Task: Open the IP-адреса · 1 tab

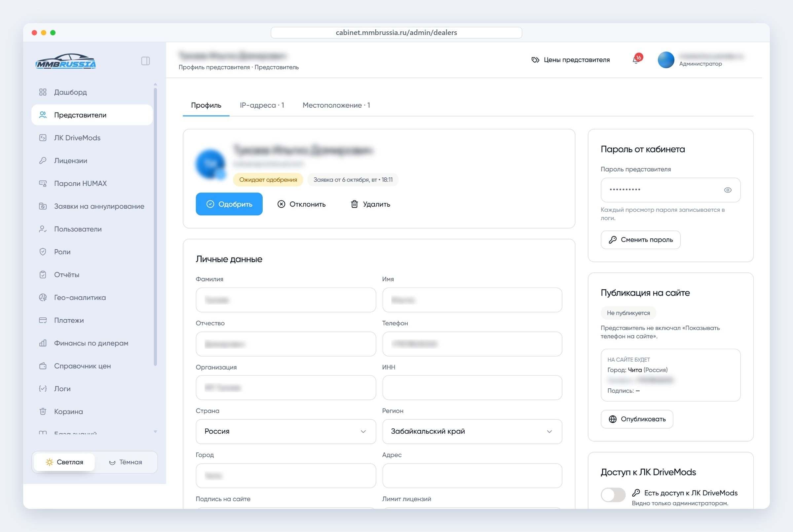Action: click(x=262, y=105)
